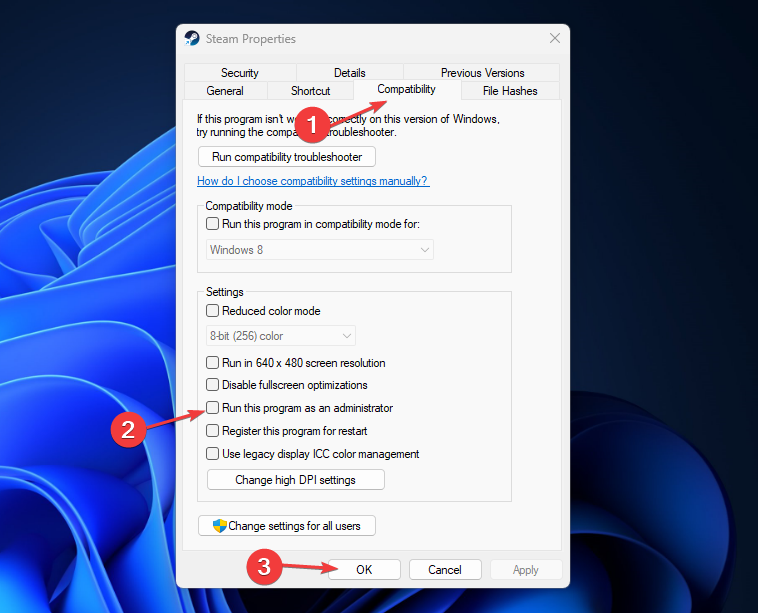Click the Cancel button
The image size is (758, 613).
[445, 569]
